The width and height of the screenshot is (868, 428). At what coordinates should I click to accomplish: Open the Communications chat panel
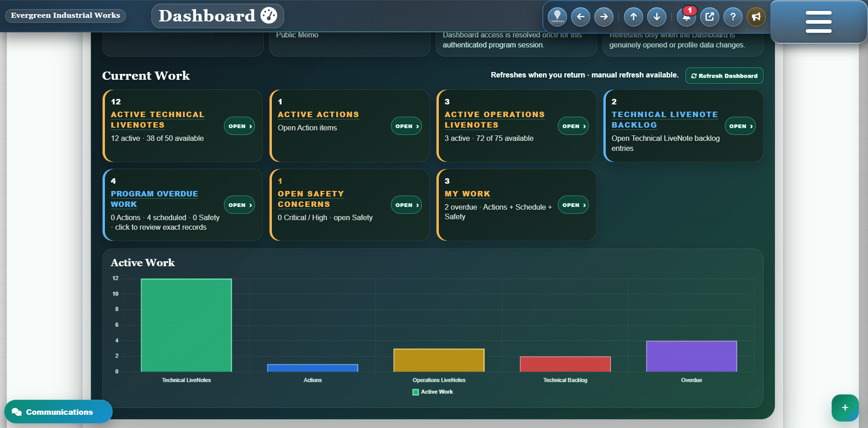click(x=58, y=412)
